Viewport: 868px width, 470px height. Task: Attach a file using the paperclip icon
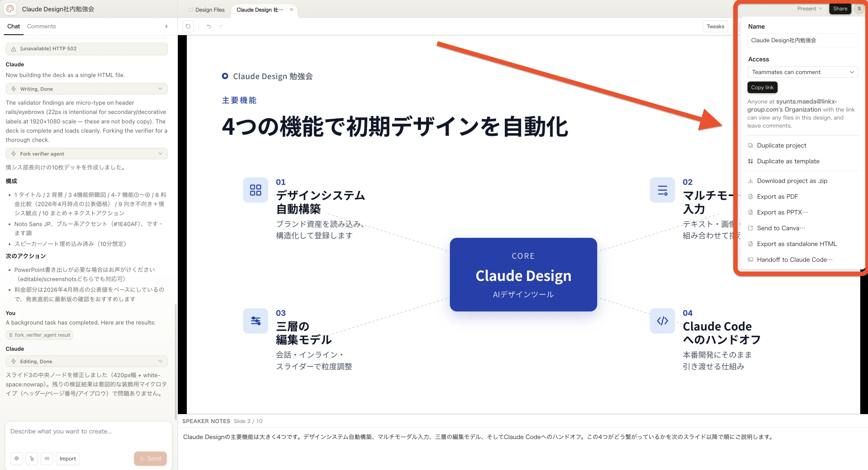32,458
